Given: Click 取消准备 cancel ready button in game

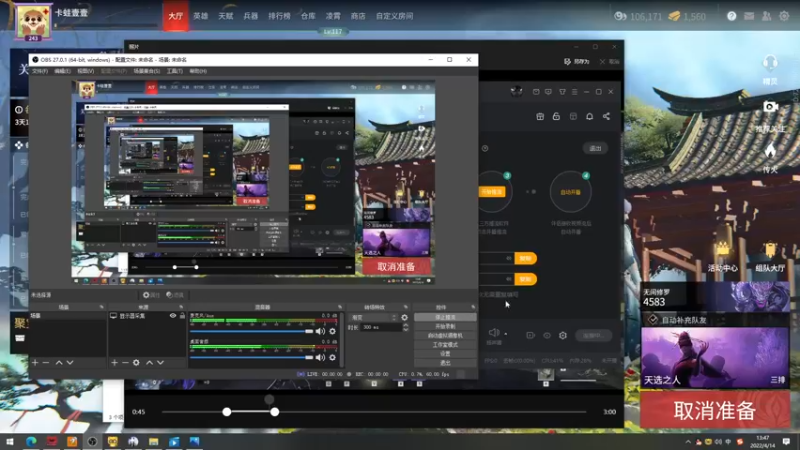Looking at the screenshot, I should (715, 410).
